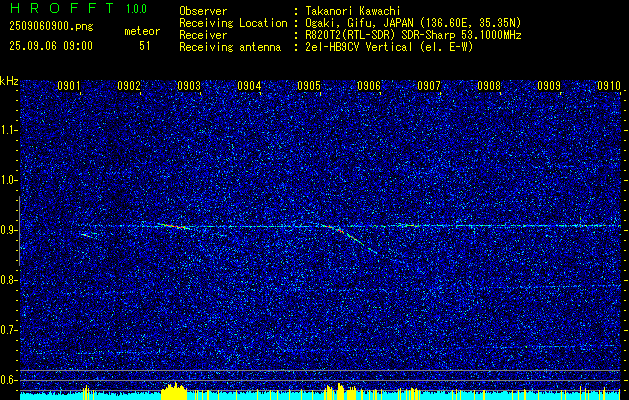
Task: Click the Receiving antenna label
Action: pos(230,47)
